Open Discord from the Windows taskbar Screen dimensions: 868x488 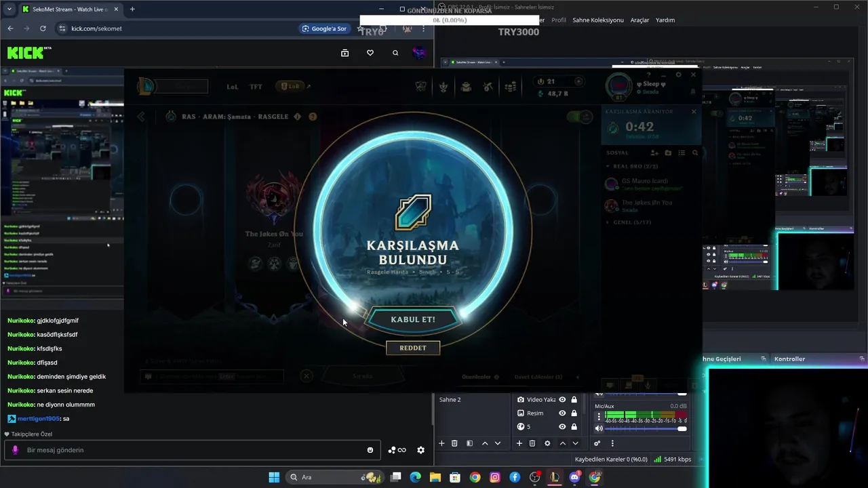575,477
